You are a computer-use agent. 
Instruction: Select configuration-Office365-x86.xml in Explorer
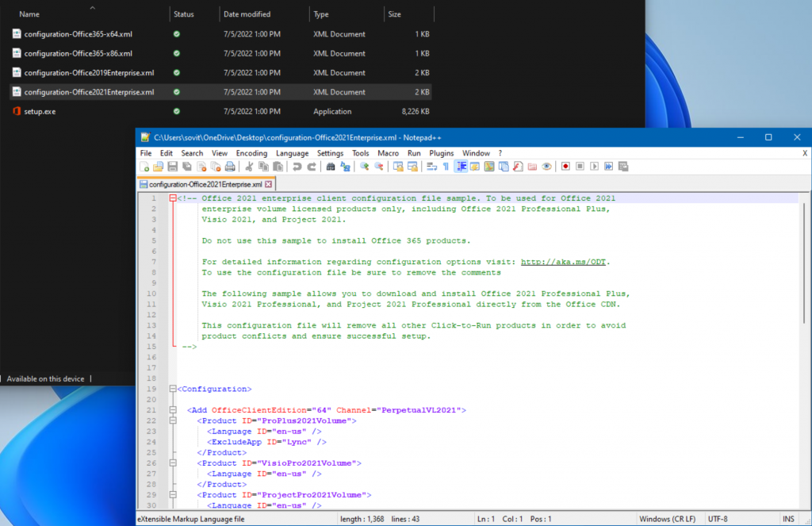point(220,53)
